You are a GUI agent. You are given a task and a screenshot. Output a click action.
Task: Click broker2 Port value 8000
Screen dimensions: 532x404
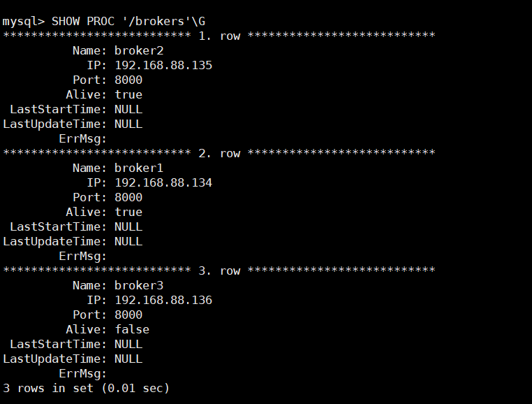(x=128, y=80)
